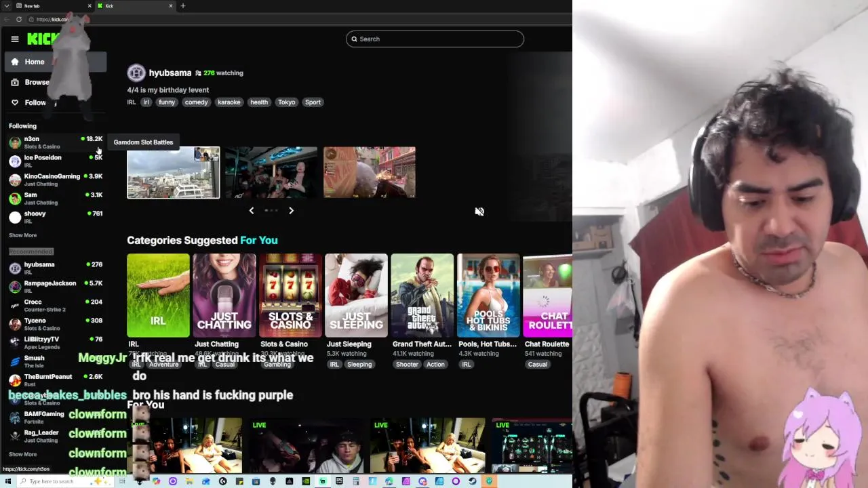Click Casual tag under Chat Roulette
Viewport: 868px width, 488px height.
tap(538, 365)
